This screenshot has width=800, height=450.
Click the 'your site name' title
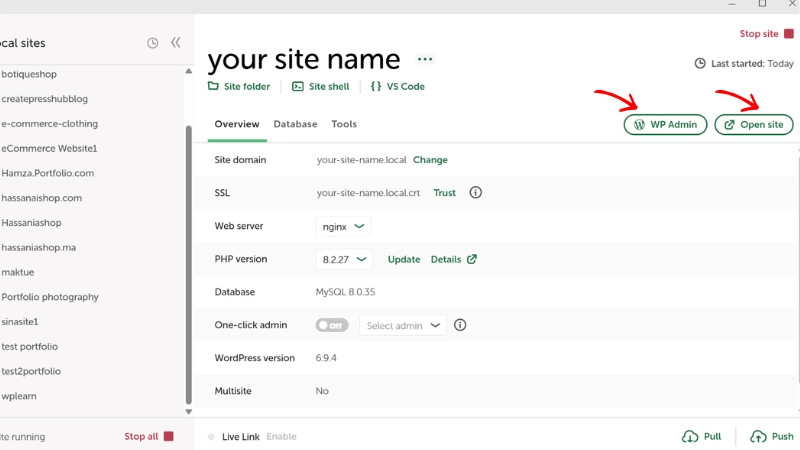coord(304,59)
